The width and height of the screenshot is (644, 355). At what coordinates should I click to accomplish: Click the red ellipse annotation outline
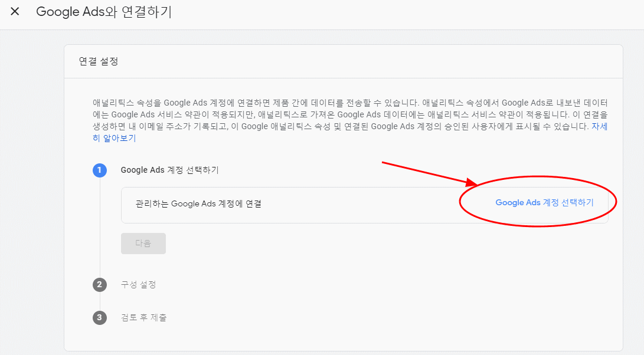pyautogui.click(x=538, y=177)
